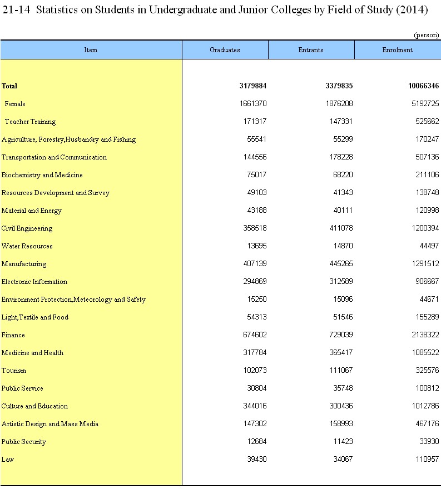Click Water Resources entrants 14870
Viewport: 441px width, 504px height.
343,246
